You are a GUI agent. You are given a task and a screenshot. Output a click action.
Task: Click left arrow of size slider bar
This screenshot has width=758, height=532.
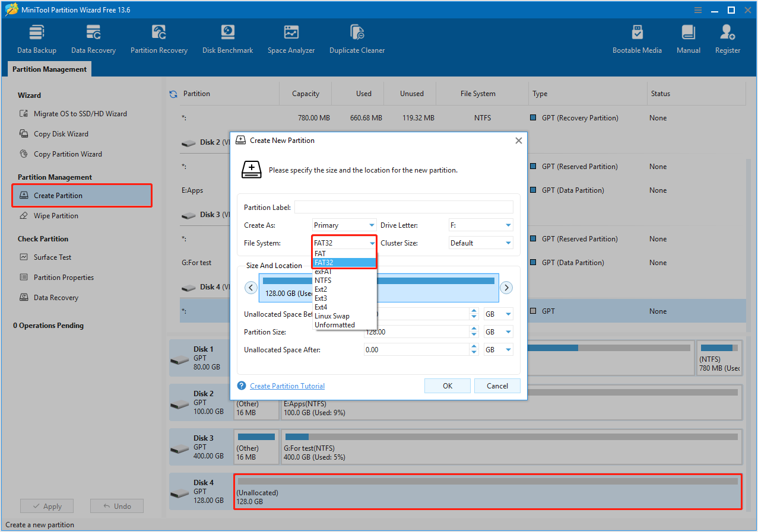click(x=251, y=288)
